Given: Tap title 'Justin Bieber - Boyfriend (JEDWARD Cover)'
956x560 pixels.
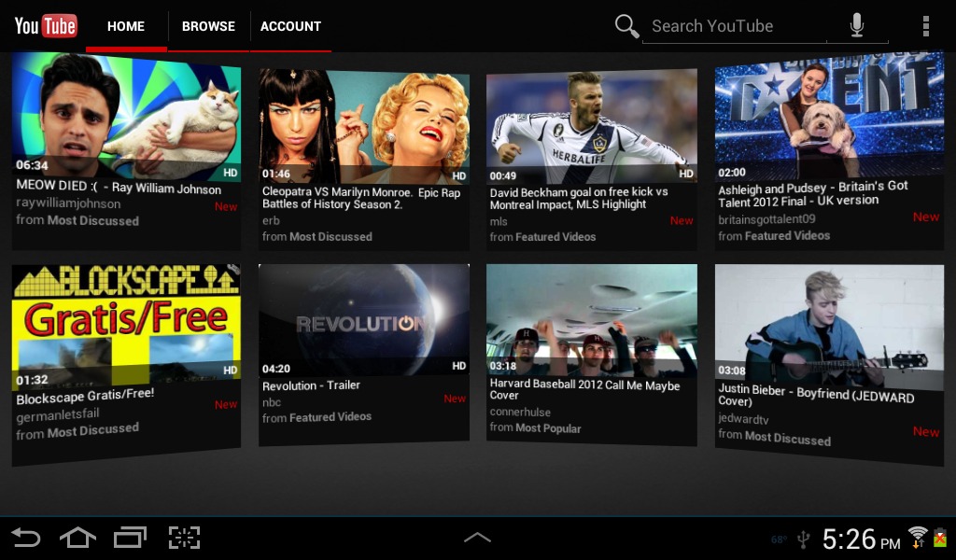Looking at the screenshot, I should pos(816,396).
